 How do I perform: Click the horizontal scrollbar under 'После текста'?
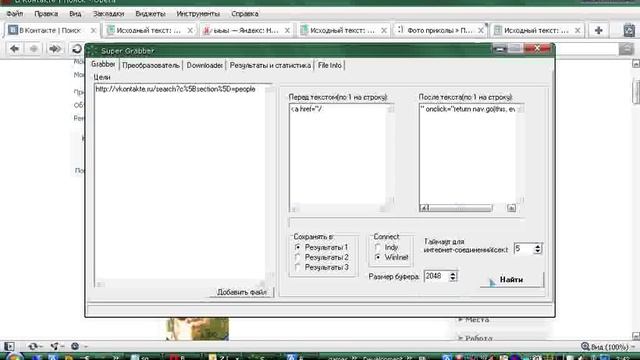pos(468,208)
